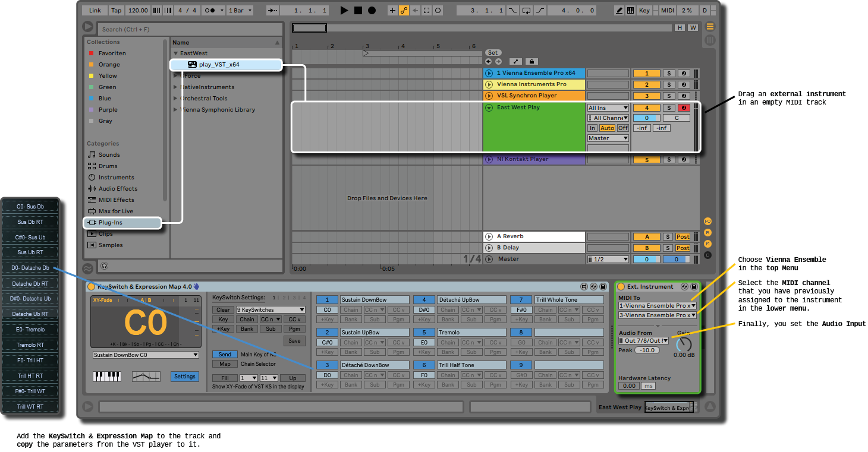868x452 pixels.
Task: Toggle the Draw Mode pencil icon
Action: (618, 10)
